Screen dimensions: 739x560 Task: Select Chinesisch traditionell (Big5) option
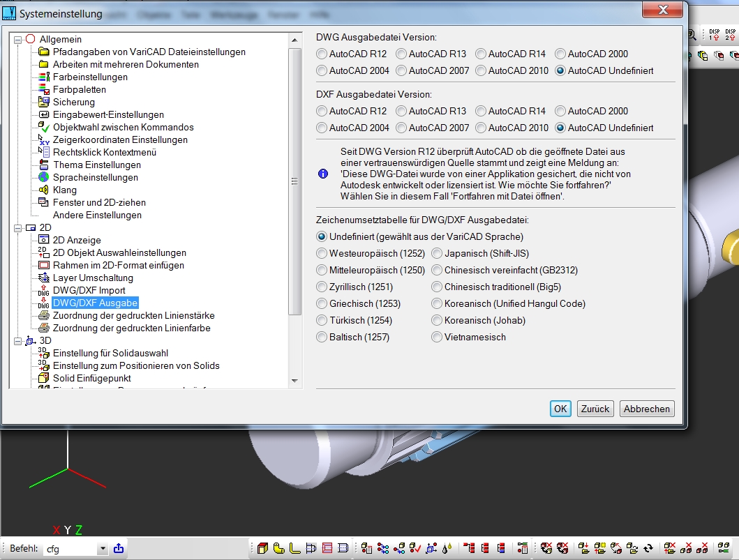click(x=496, y=287)
